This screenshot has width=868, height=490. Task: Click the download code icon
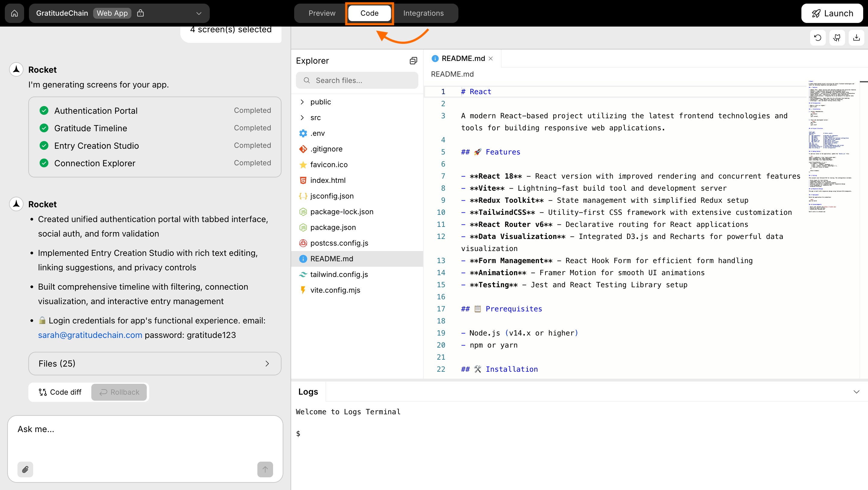click(x=857, y=37)
